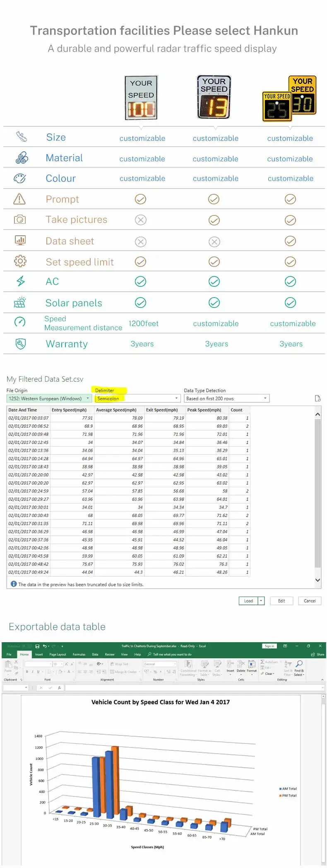Expand the Load button dropdown arrow

261,601
